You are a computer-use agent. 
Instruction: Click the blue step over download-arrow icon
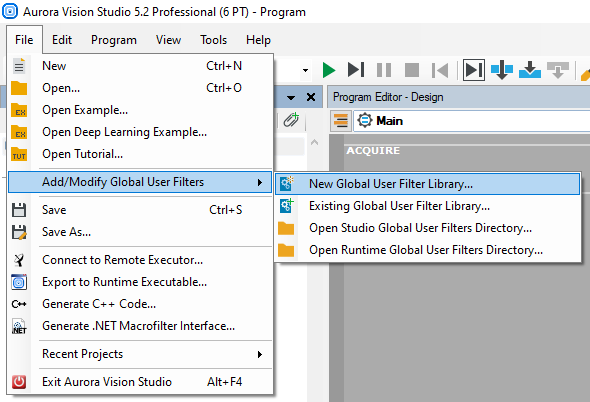click(x=529, y=70)
